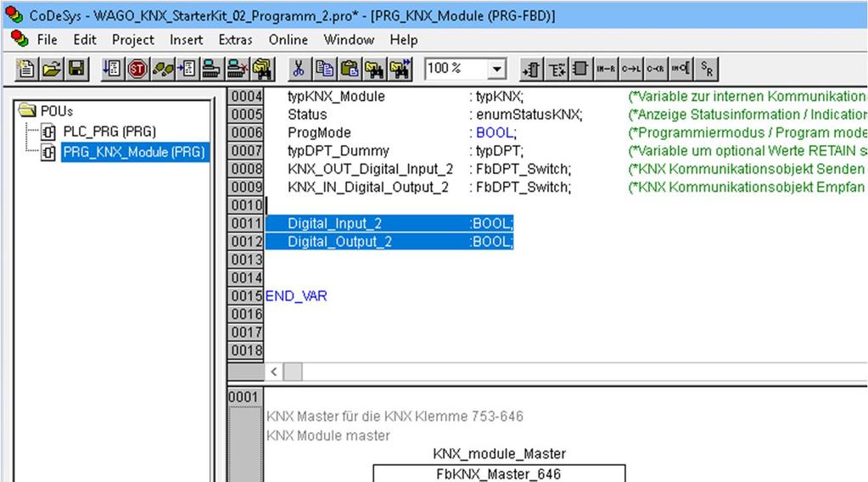868x482 pixels.
Task: Click the blue BOOL type of ProgMode
Action: tap(495, 133)
